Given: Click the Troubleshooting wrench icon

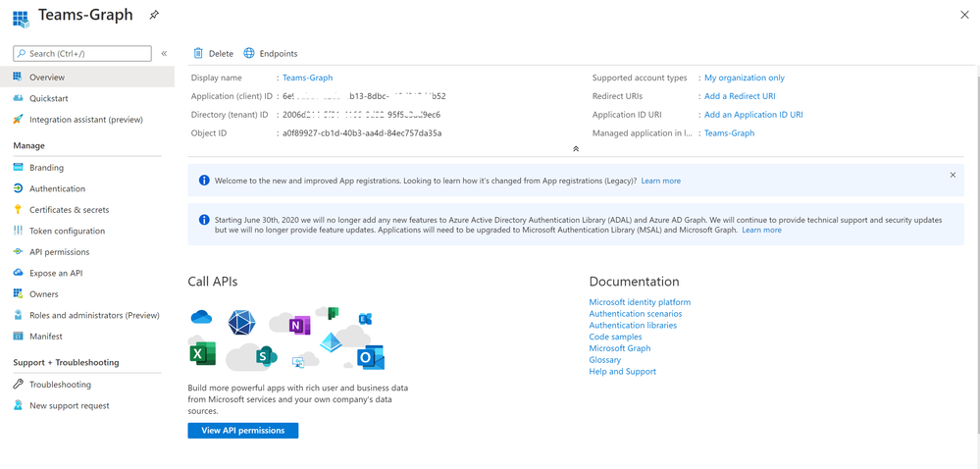Looking at the screenshot, I should pos(18,385).
